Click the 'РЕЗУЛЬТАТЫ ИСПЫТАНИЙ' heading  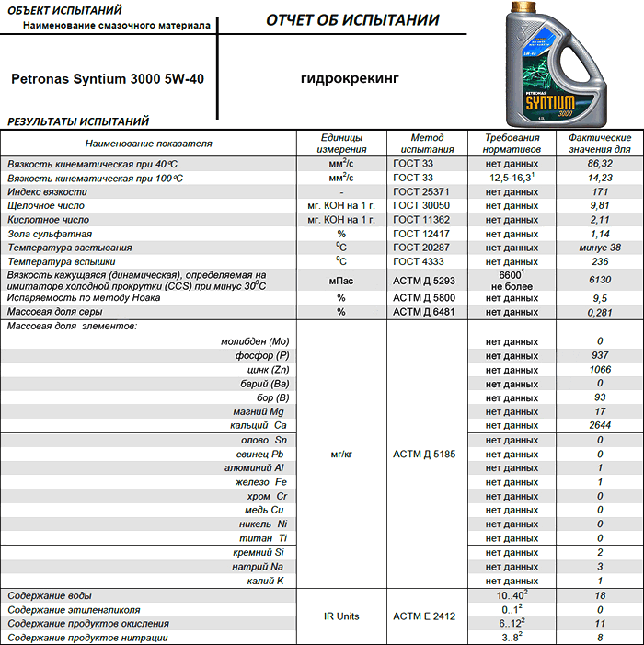pyautogui.click(x=78, y=121)
